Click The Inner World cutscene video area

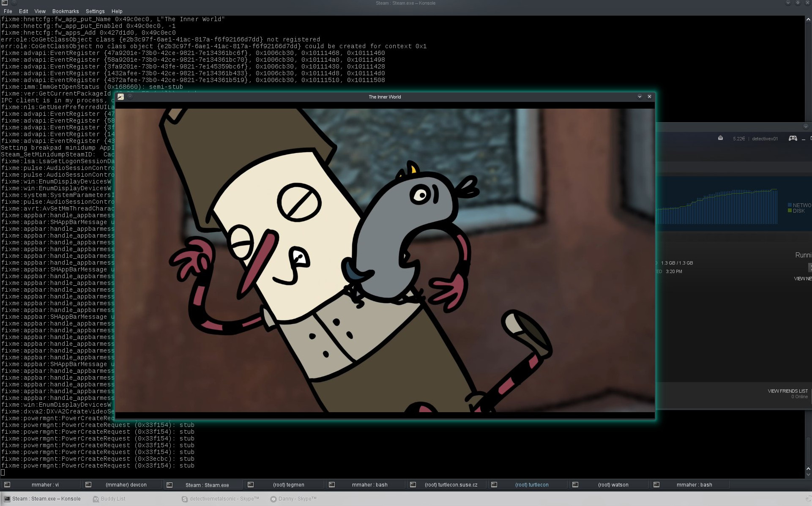coord(385,260)
